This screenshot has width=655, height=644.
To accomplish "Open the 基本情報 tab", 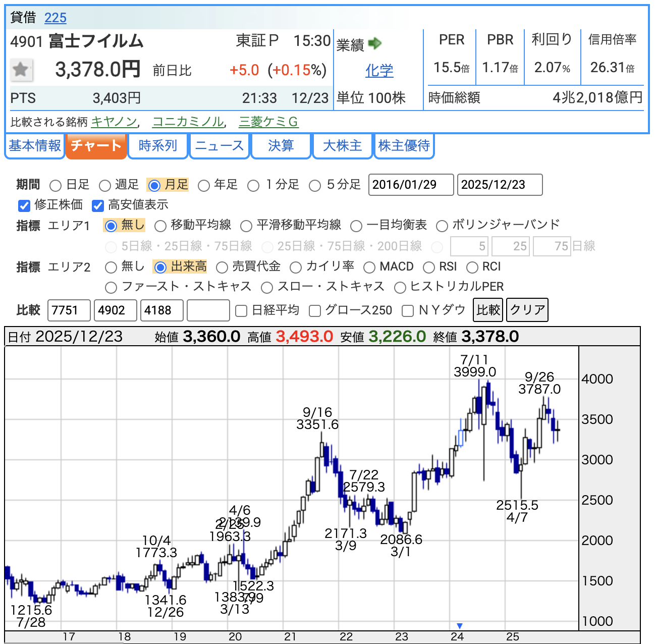I will [35, 146].
